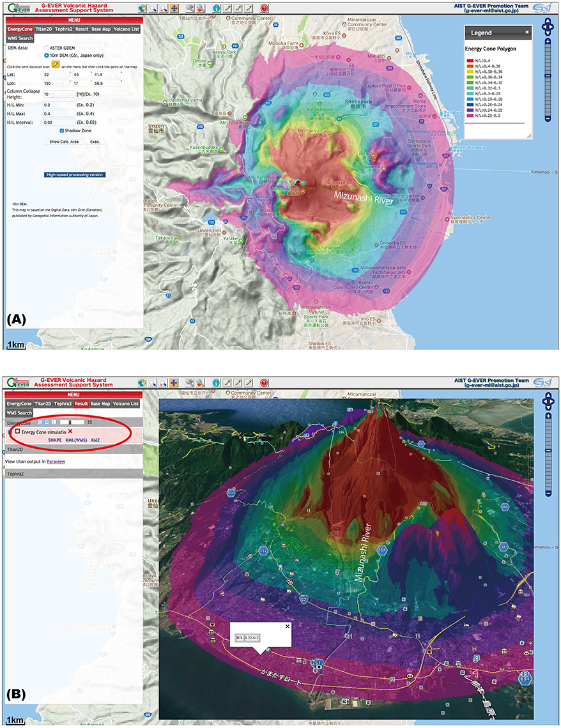Click zoom minus button on upper map slider

pos(548,118)
